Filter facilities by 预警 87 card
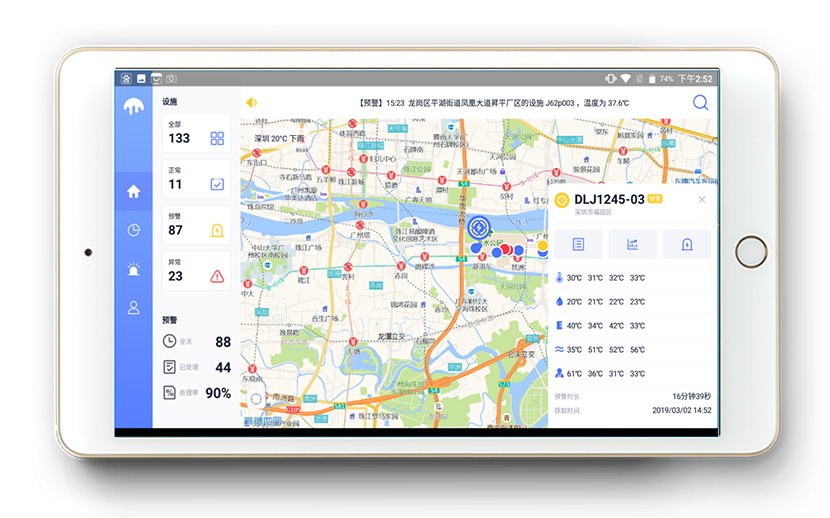 pyautogui.click(x=196, y=225)
